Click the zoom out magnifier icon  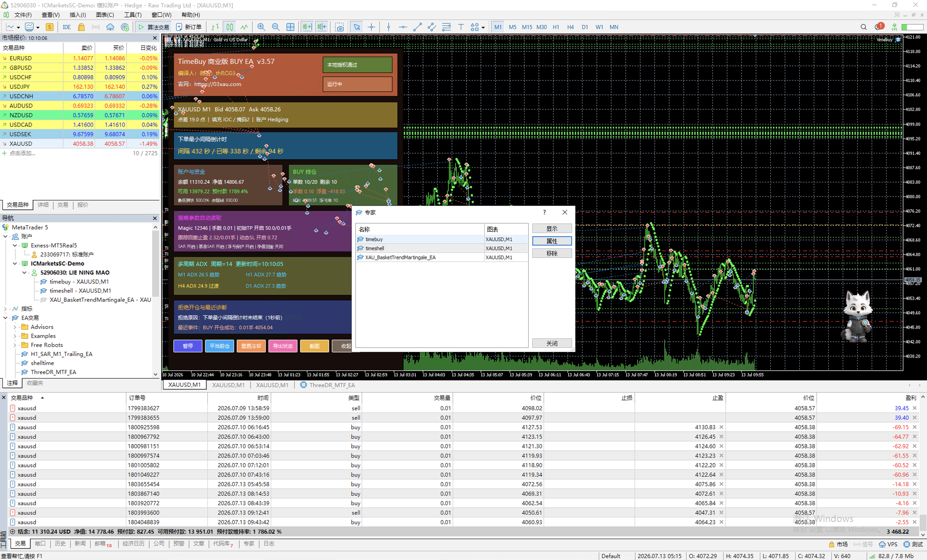tap(276, 27)
